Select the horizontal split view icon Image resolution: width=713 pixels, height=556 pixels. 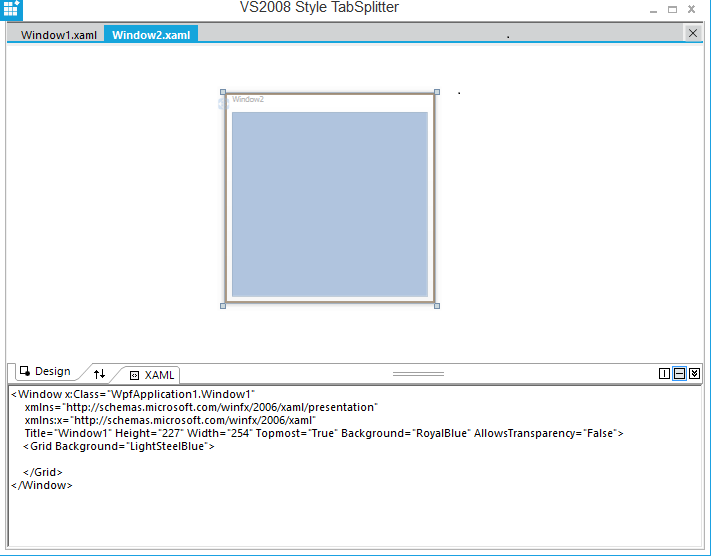tap(679, 373)
